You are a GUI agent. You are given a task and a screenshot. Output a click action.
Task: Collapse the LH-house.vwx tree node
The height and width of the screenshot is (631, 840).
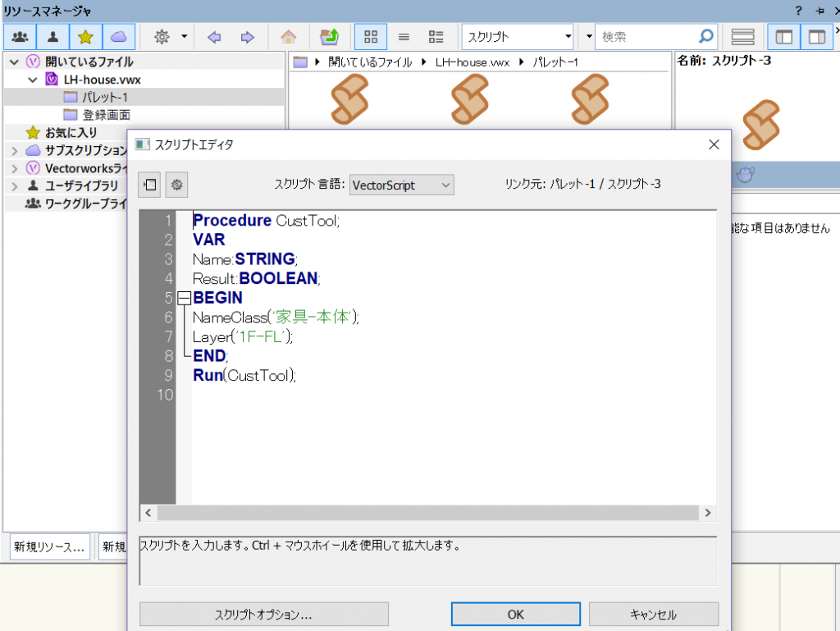coord(33,80)
